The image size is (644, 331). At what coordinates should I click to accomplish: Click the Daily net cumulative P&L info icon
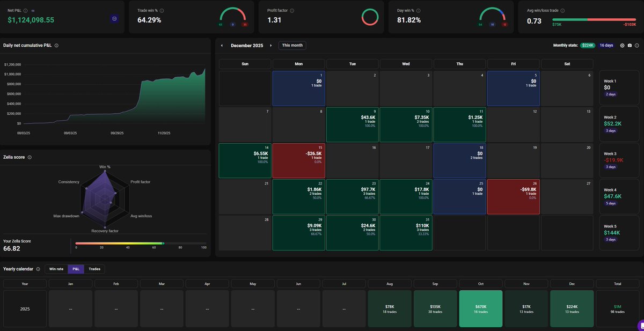(56, 46)
